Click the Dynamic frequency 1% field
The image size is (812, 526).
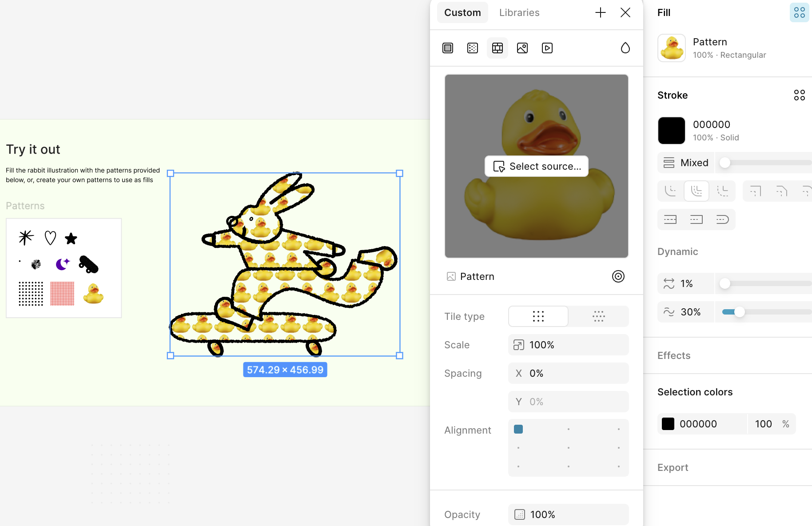point(686,283)
